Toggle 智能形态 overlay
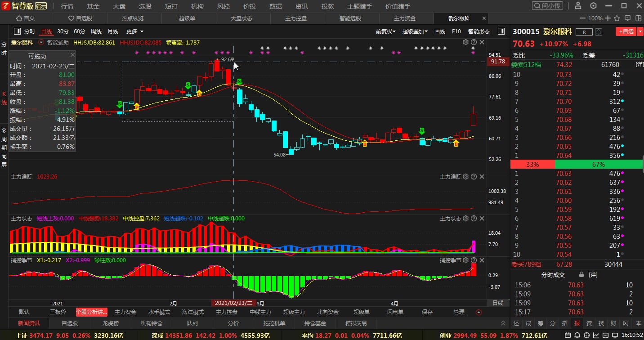This screenshot has width=644, height=340. [x=479, y=31]
